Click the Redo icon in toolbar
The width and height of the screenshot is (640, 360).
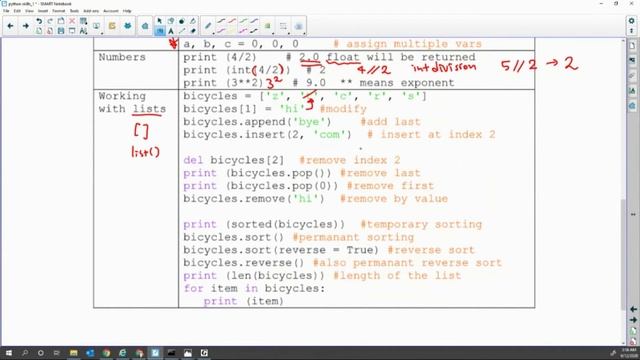50,21
